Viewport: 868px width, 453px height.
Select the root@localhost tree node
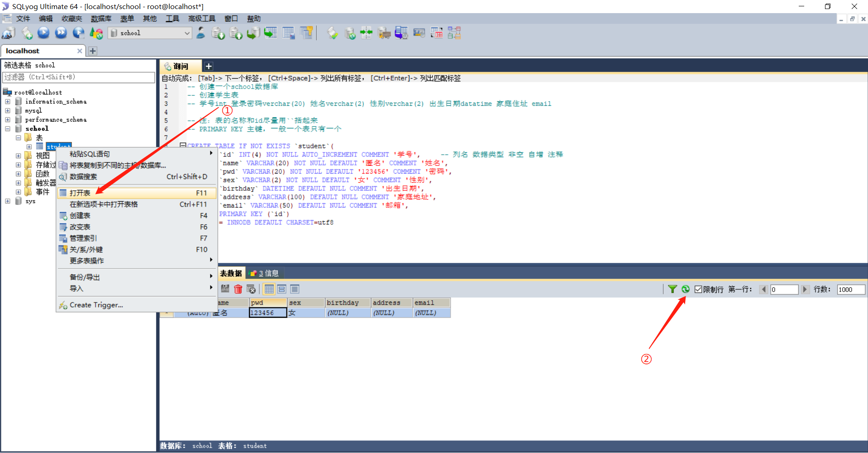(38, 93)
